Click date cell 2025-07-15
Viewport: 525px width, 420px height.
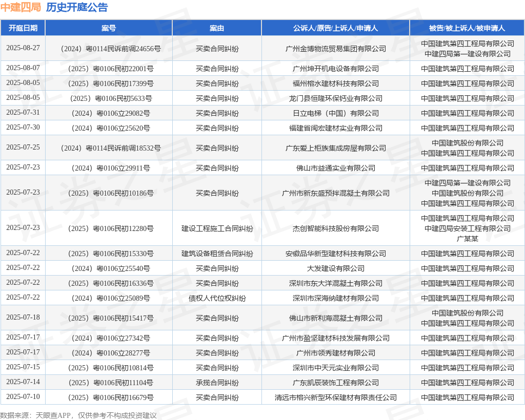(x=23, y=367)
